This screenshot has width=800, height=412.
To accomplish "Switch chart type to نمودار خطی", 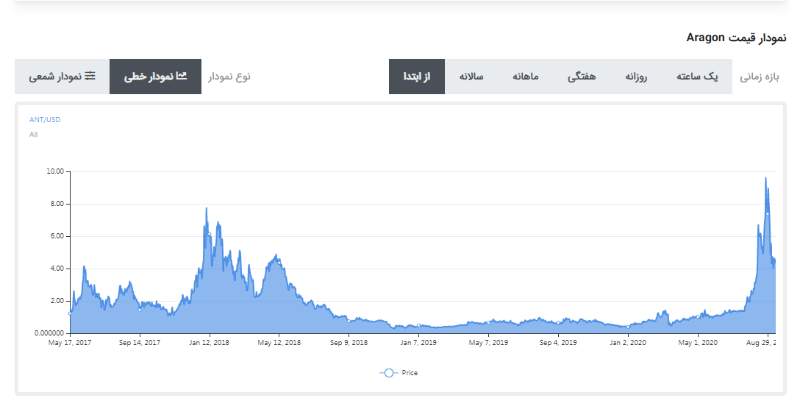I will point(155,77).
